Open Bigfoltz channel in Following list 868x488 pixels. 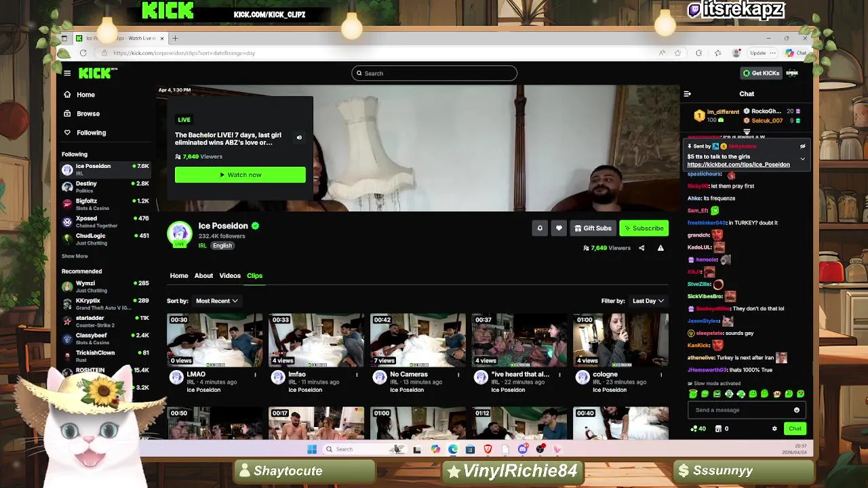click(x=105, y=204)
